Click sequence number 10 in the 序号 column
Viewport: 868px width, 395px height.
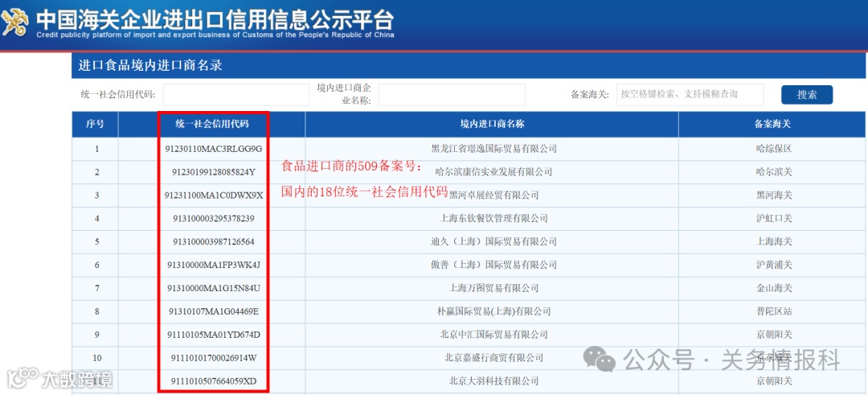coord(97,359)
